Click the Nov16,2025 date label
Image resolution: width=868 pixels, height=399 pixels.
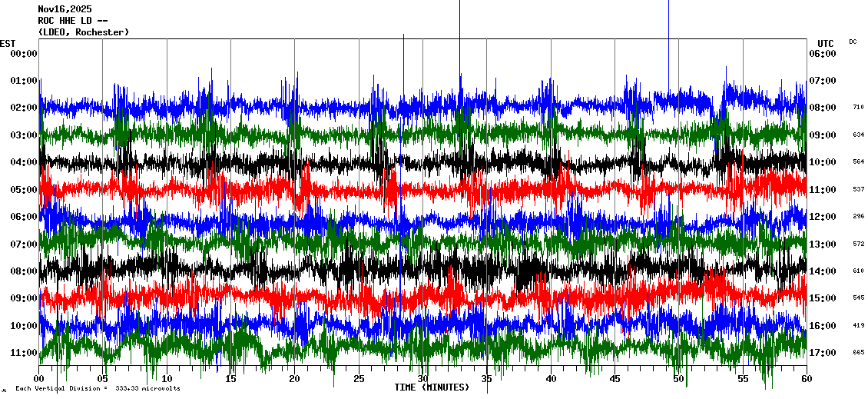64,9
